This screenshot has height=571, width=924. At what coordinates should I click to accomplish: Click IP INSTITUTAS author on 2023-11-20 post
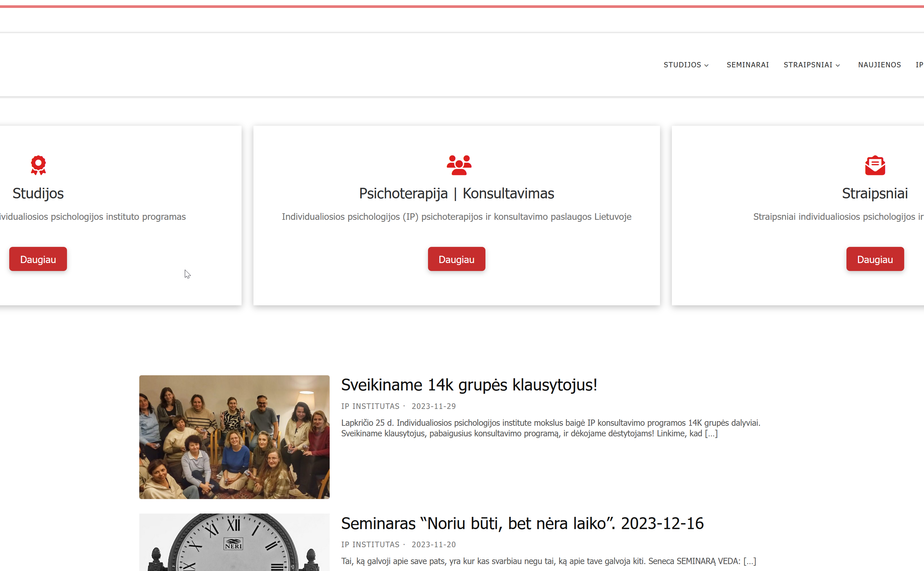click(x=370, y=545)
